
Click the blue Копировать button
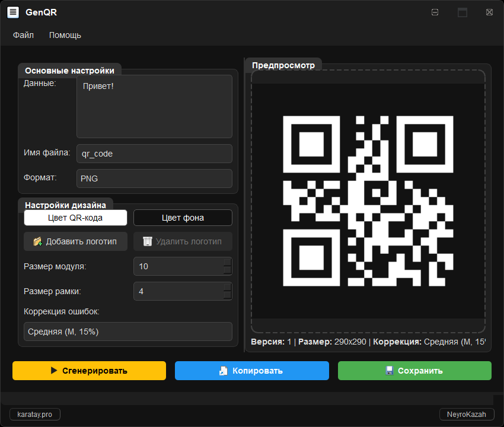pos(251,371)
